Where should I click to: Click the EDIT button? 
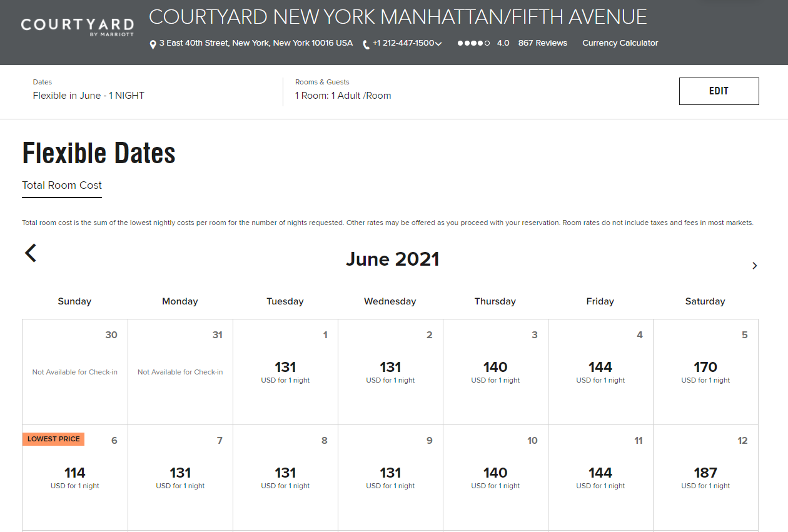[x=719, y=91]
